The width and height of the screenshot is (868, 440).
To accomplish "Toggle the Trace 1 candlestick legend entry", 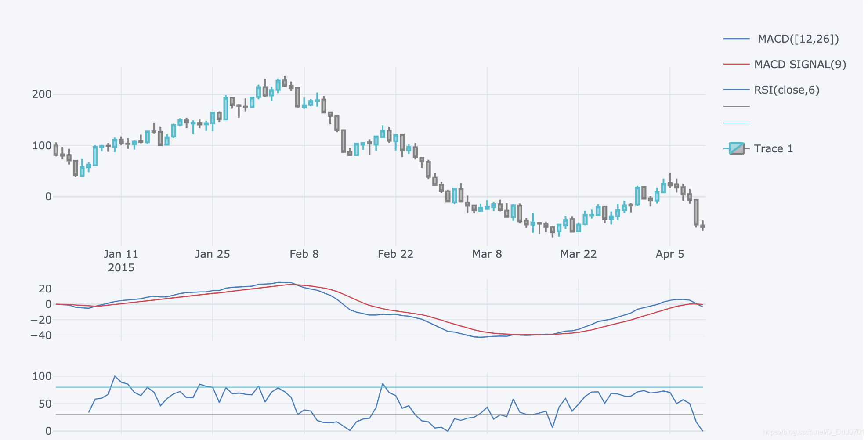I will [x=758, y=149].
